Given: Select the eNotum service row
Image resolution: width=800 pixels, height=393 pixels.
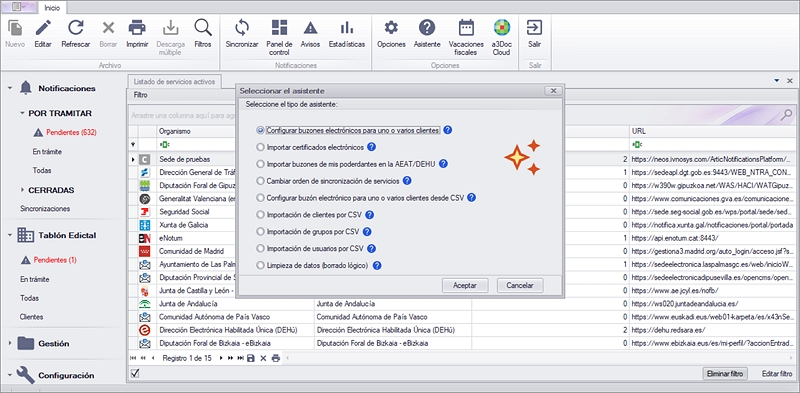Looking at the screenshot, I should 463,238.
